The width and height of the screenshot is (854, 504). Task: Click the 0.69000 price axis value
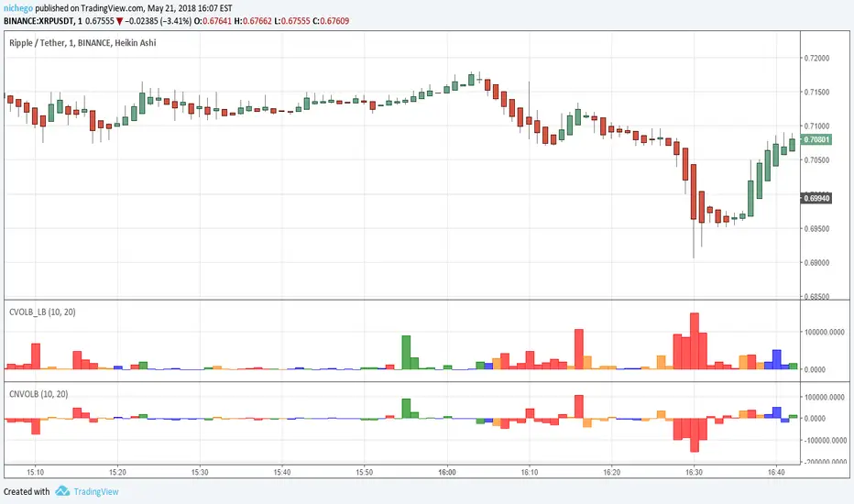click(816, 263)
